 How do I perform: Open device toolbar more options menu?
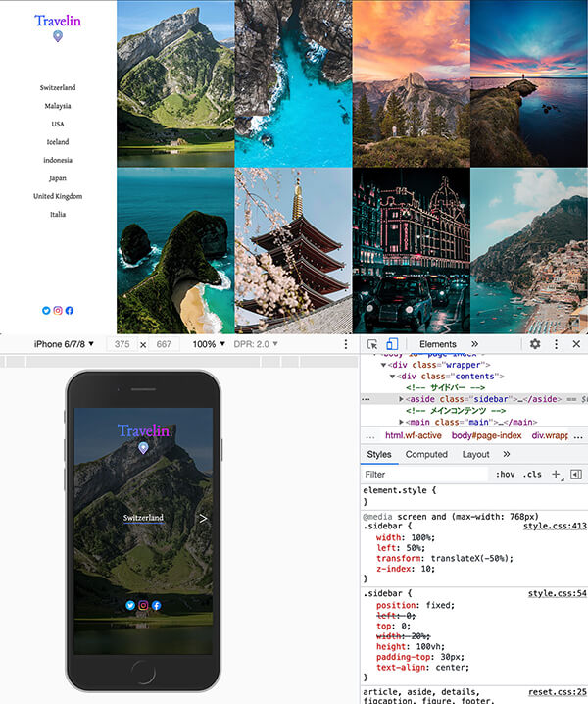[x=345, y=344]
